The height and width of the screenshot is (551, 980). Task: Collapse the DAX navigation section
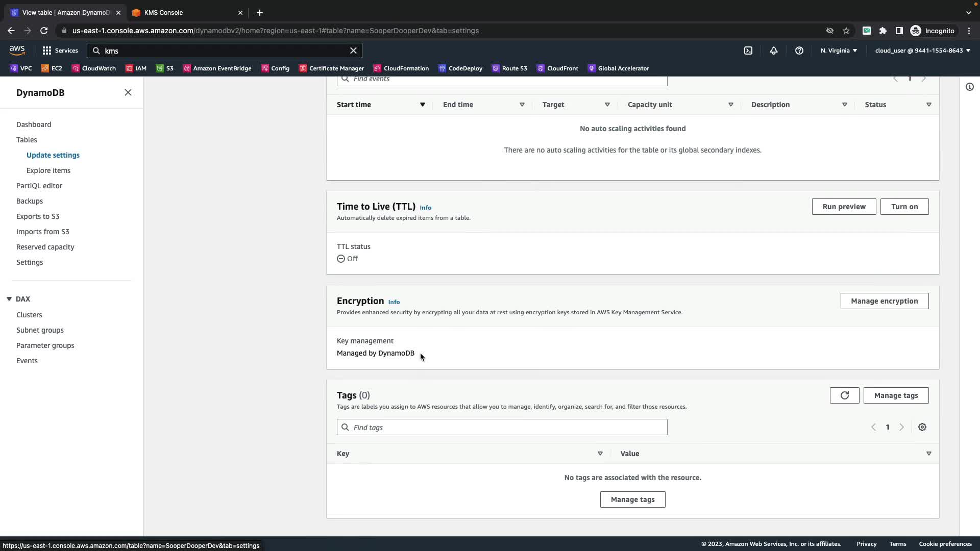[9, 299]
